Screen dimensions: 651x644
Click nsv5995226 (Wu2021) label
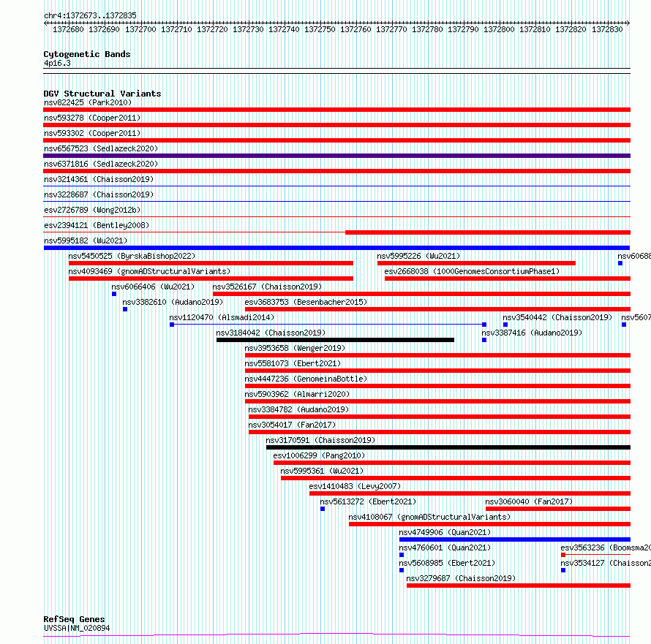418,256
